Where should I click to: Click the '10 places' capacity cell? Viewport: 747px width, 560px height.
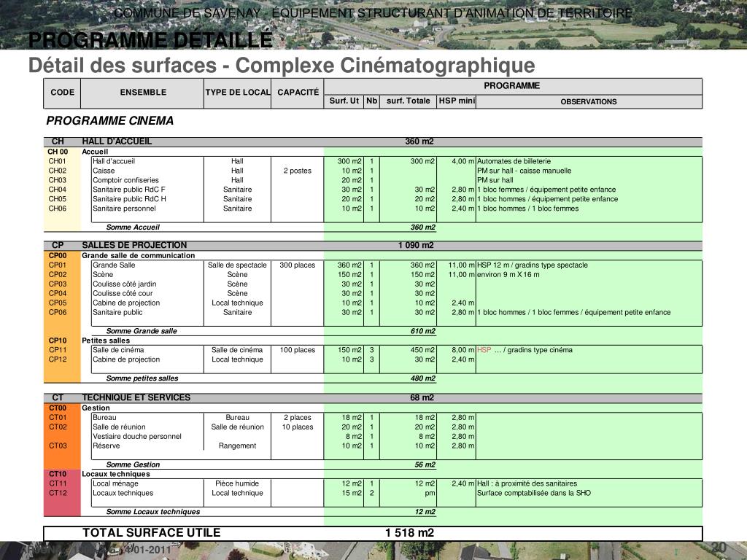[298, 427]
